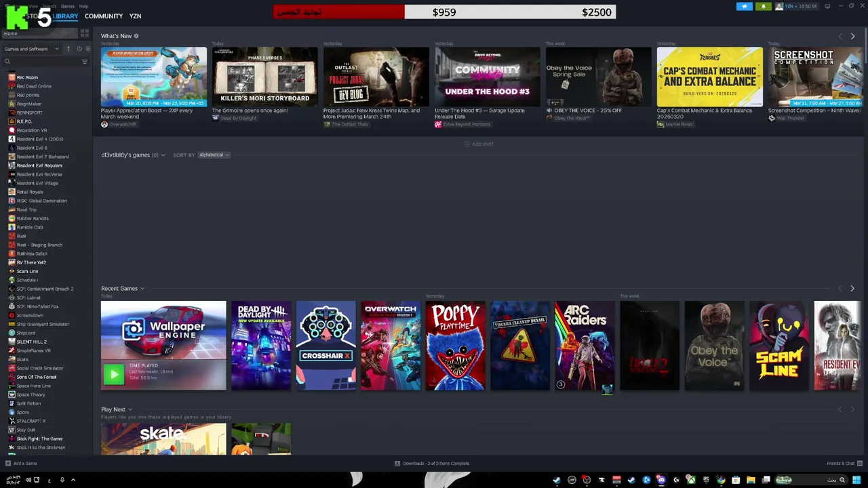The height and width of the screenshot is (488, 868).
Task: Select Scam Line in the game list
Action: [27, 271]
